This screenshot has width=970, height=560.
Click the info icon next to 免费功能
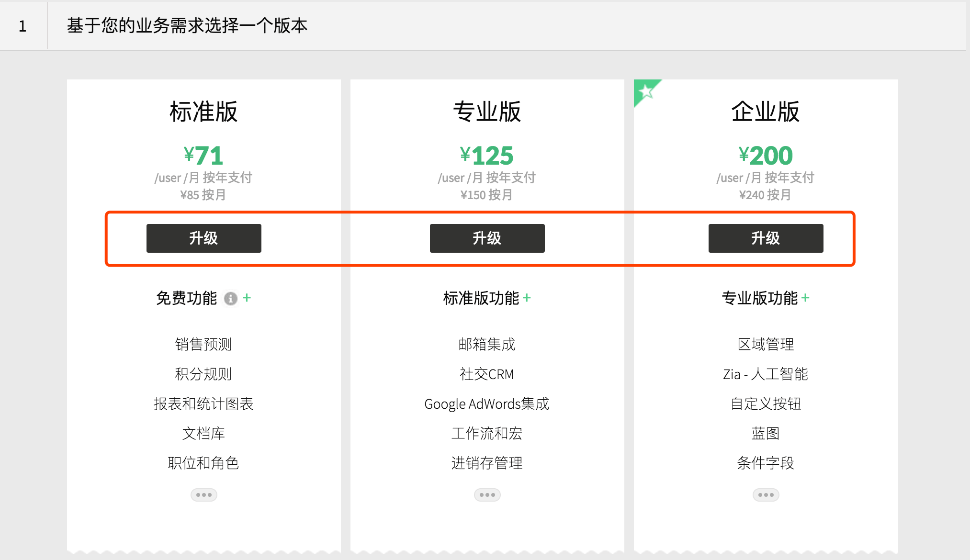pyautogui.click(x=231, y=299)
